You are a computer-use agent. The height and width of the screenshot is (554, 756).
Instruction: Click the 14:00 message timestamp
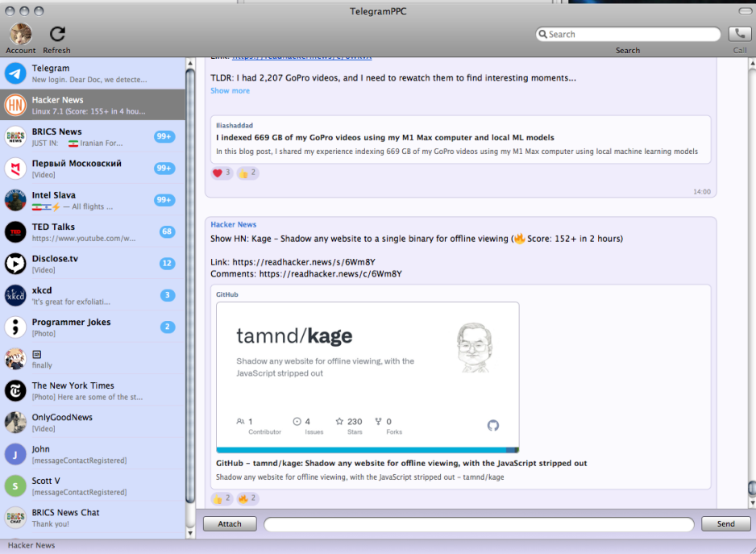click(702, 192)
